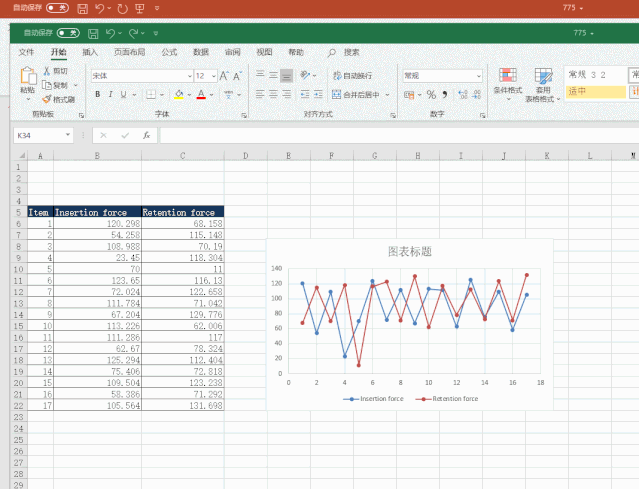
Task: Open Conditional Formatting (条件格式)
Action: (x=508, y=82)
